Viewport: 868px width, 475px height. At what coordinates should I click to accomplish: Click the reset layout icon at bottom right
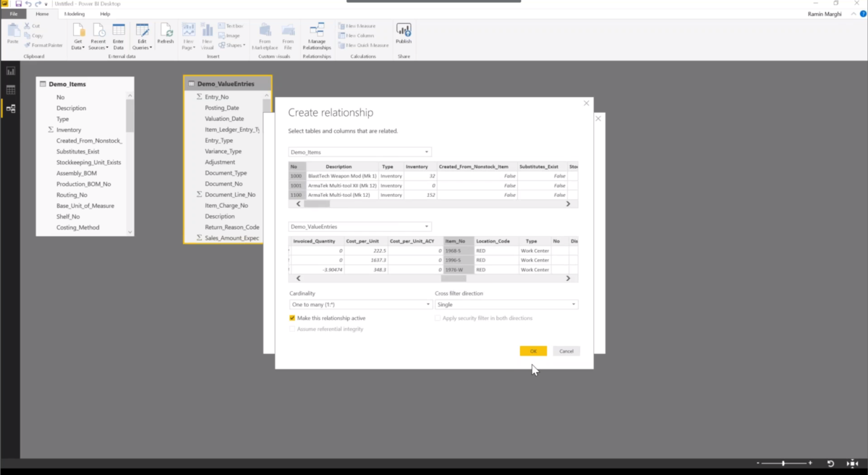tap(830, 463)
